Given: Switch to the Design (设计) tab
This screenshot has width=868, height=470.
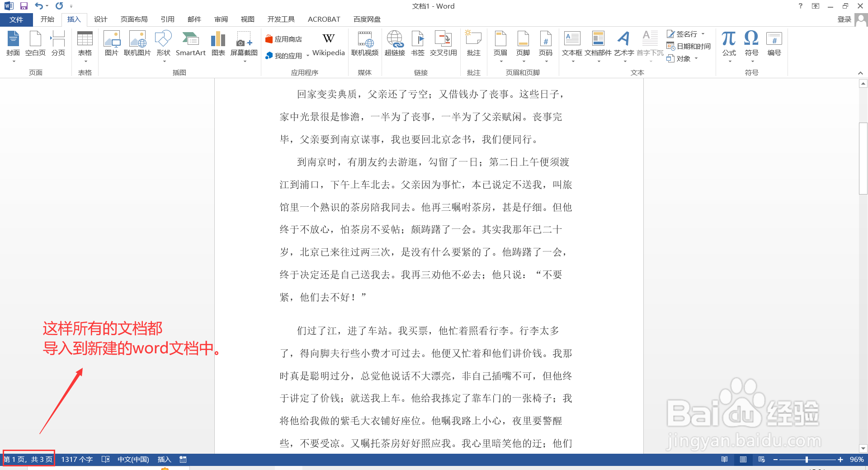Looking at the screenshot, I should [100, 19].
